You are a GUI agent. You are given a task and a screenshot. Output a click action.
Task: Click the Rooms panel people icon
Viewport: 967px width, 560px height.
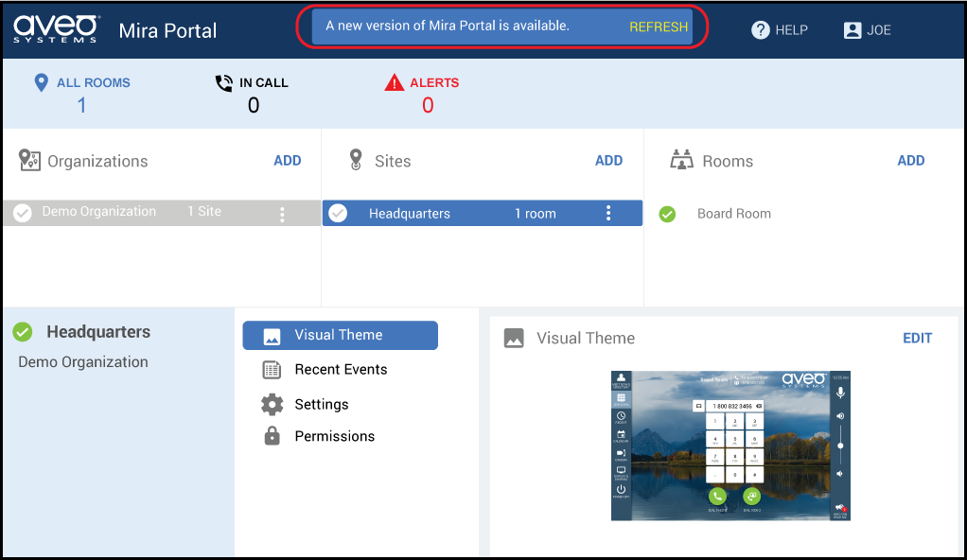click(681, 160)
